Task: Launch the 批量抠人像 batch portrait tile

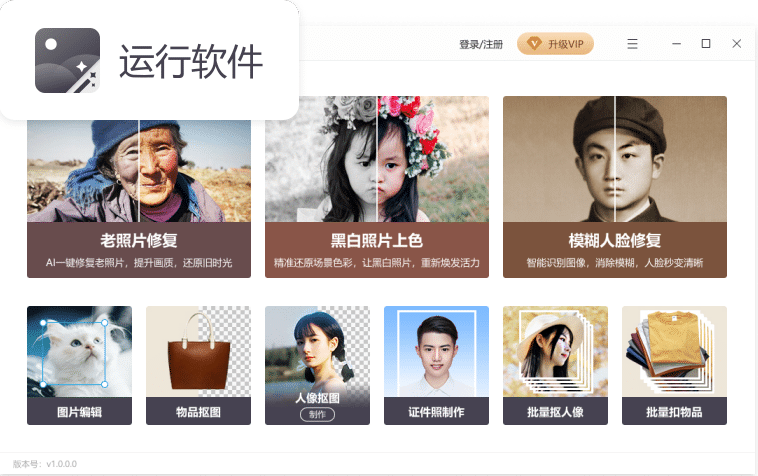Action: click(555, 365)
